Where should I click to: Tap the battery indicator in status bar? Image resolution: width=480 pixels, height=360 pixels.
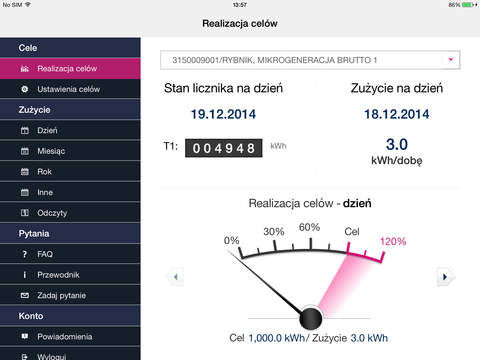(x=470, y=5)
